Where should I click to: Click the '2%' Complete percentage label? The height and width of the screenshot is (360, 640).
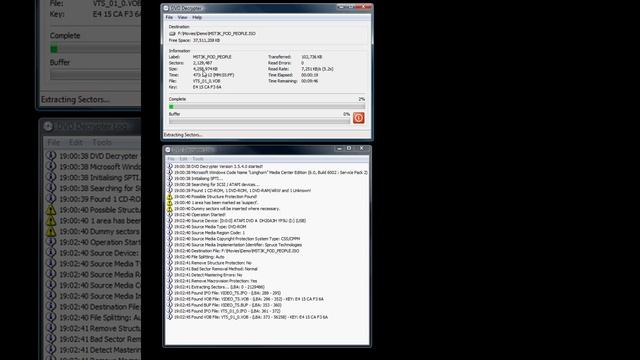point(362,99)
